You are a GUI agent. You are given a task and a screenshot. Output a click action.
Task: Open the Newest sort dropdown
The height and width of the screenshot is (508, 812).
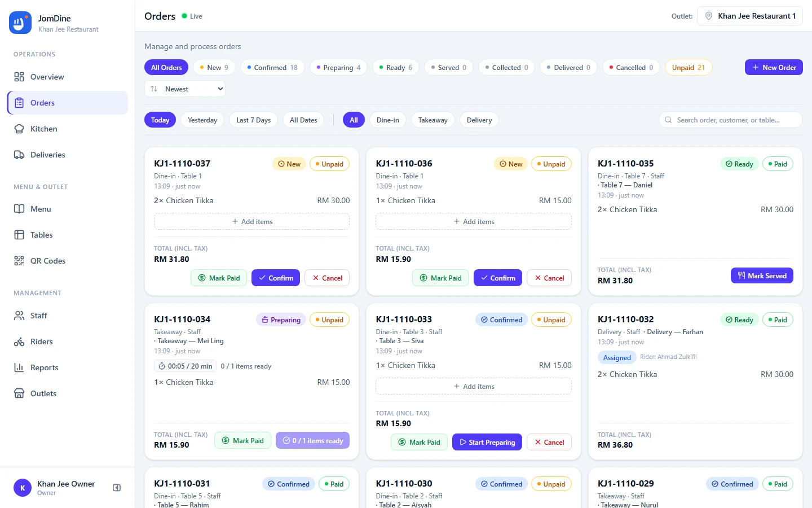[x=185, y=89]
